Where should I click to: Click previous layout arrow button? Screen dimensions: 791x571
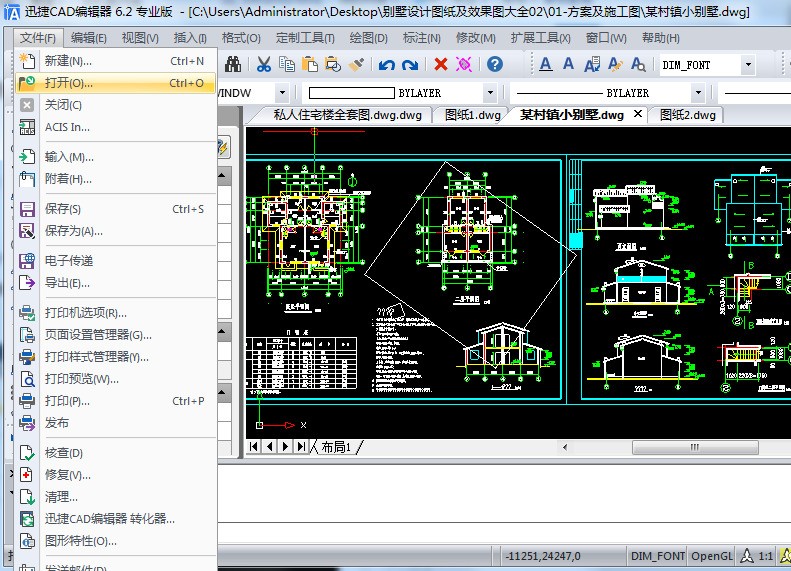(x=270, y=446)
